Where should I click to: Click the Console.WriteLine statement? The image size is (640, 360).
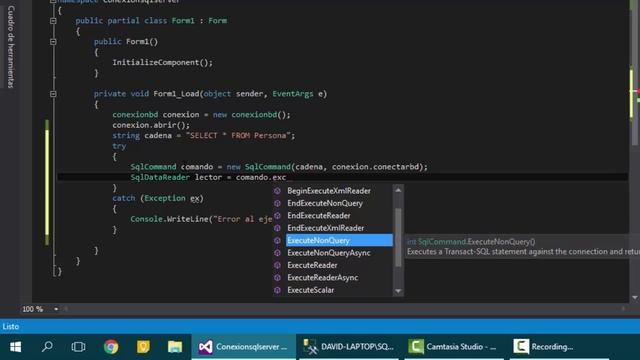click(201, 219)
